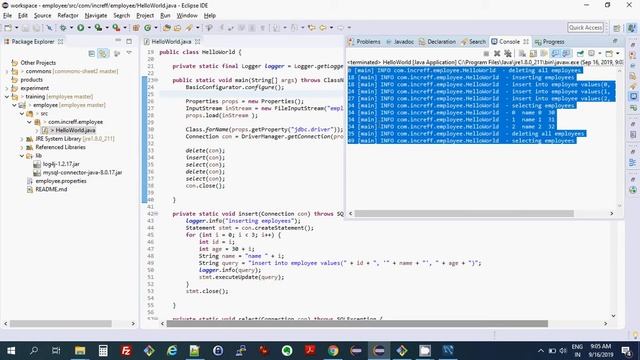Open Package Explorer View Menu dropdown

pos(129,53)
